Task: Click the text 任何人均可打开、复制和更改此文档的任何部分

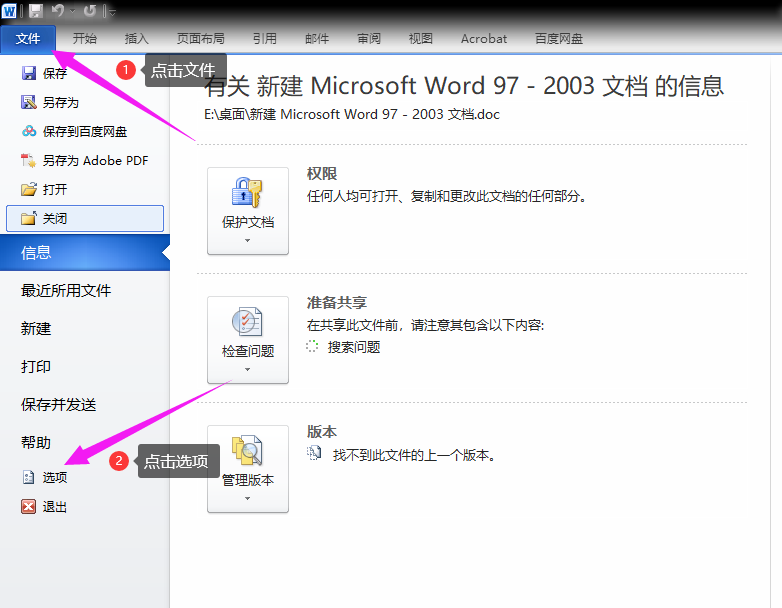Action: 446,196
